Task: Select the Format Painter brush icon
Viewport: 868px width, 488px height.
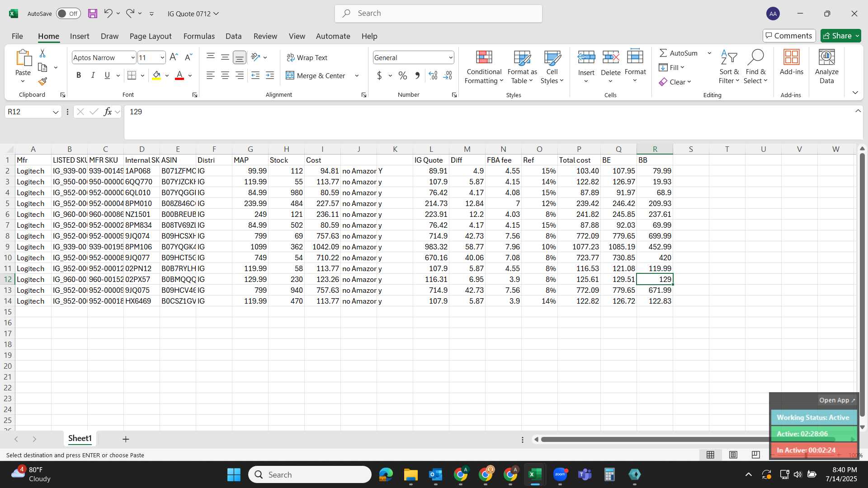Action: point(42,81)
